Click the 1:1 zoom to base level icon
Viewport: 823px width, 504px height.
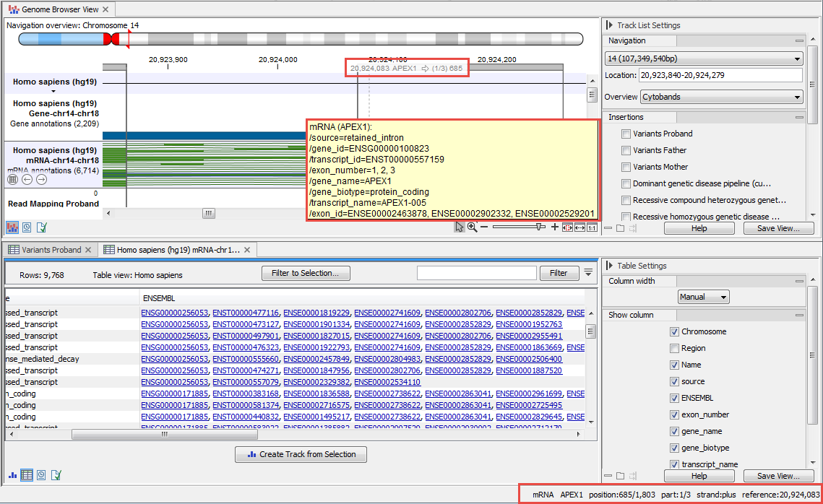point(592,227)
